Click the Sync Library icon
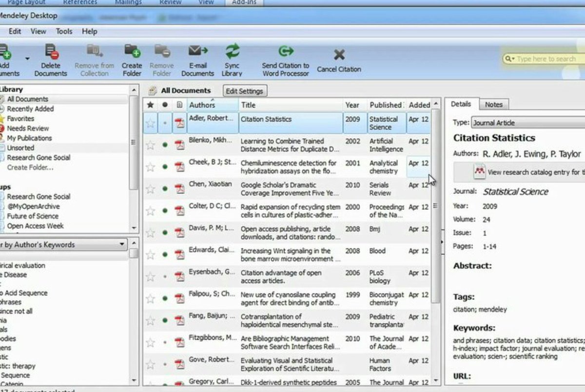585x392 pixels. pyautogui.click(x=232, y=51)
